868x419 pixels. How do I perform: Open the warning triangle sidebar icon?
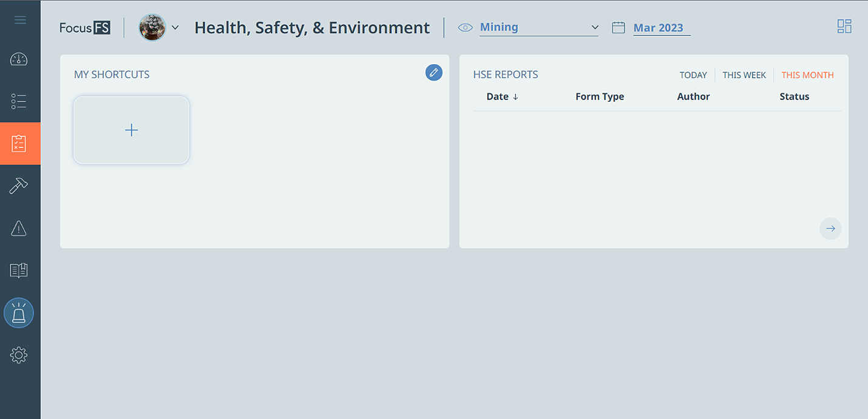(x=19, y=229)
